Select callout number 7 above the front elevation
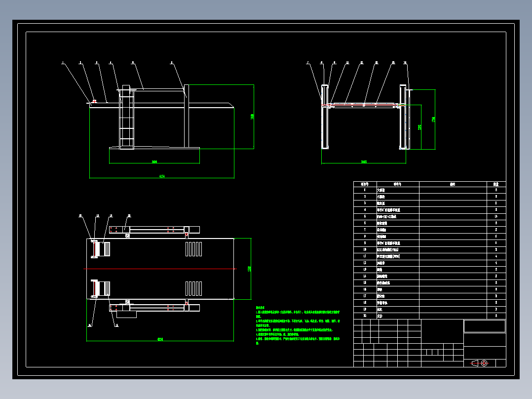Screen dimensions: 532x399 click(308, 63)
